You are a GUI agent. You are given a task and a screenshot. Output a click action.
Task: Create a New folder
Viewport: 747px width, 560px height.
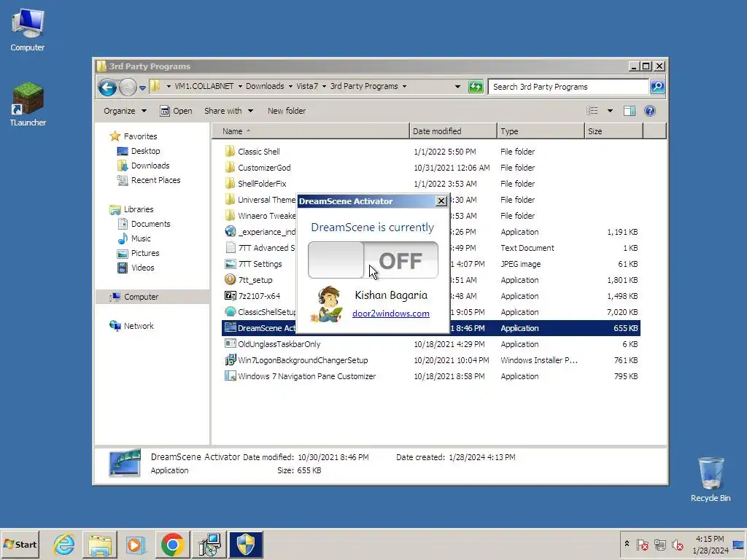[x=286, y=111]
